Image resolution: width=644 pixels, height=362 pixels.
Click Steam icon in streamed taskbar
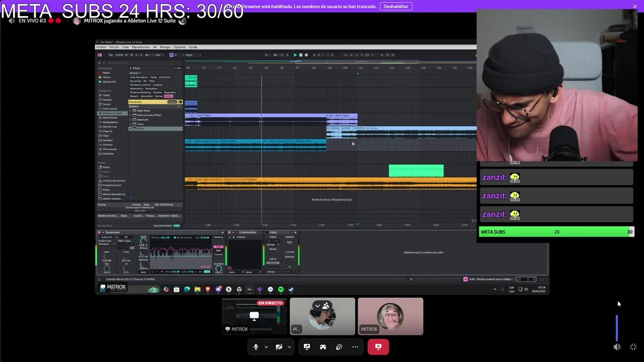pyautogui.click(x=291, y=290)
